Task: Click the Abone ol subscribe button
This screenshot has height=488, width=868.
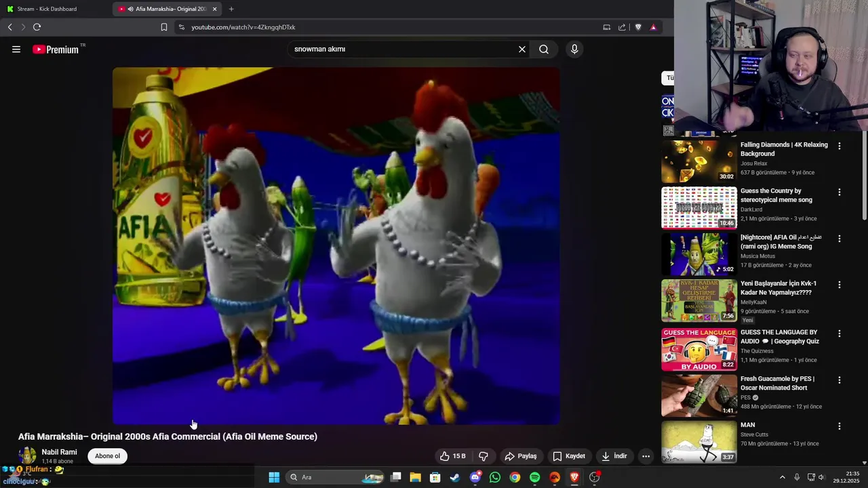Action: pos(107,456)
